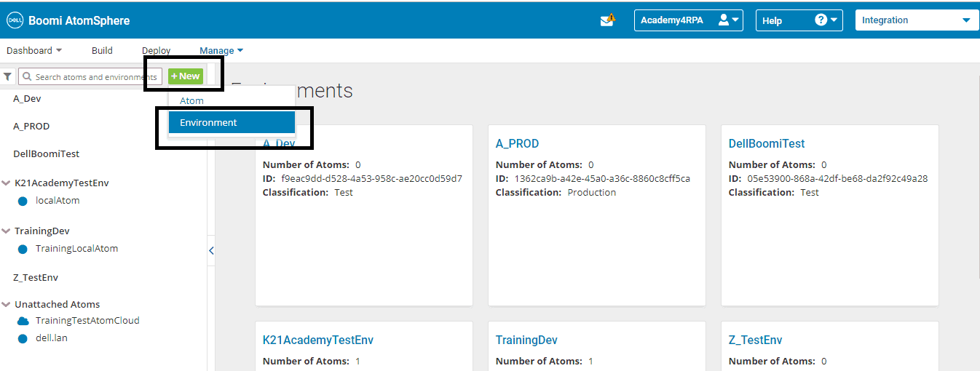
Task: Collapse the Unattached Atoms group
Action: pyautogui.click(x=7, y=305)
